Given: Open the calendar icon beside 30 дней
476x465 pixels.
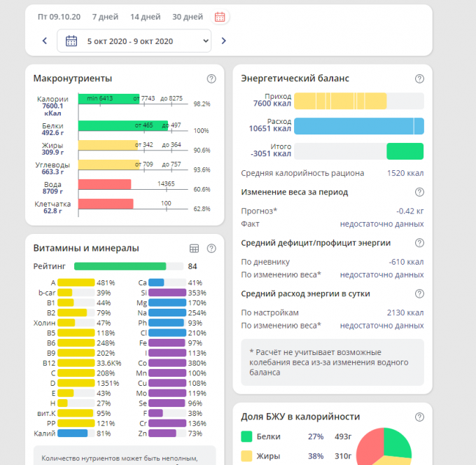Looking at the screenshot, I should pyautogui.click(x=220, y=17).
